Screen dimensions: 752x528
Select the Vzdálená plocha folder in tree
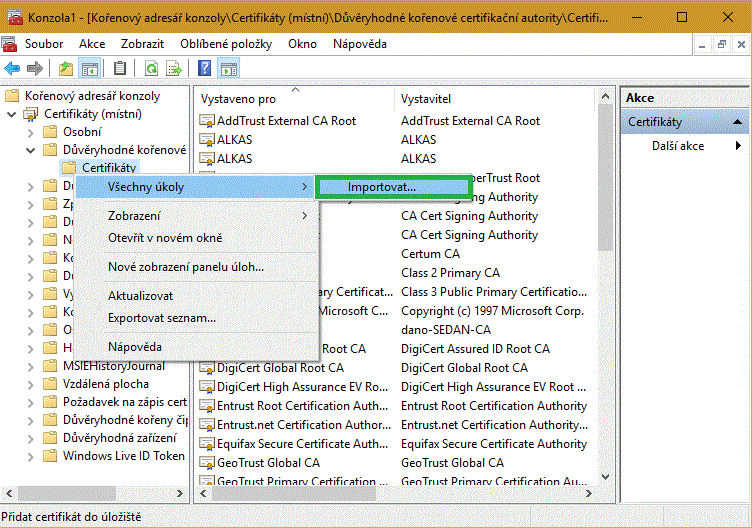click(x=103, y=384)
